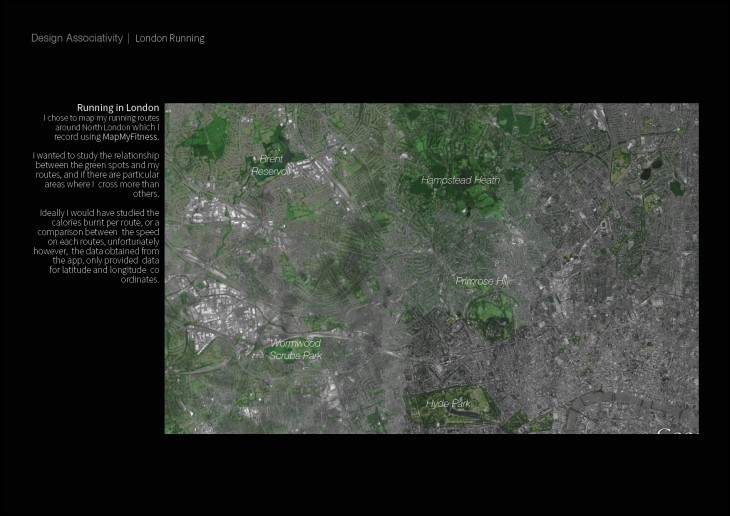This screenshot has height=516, width=730.
Task: Click the first paragraph about mapping running routes
Action: coord(101,127)
